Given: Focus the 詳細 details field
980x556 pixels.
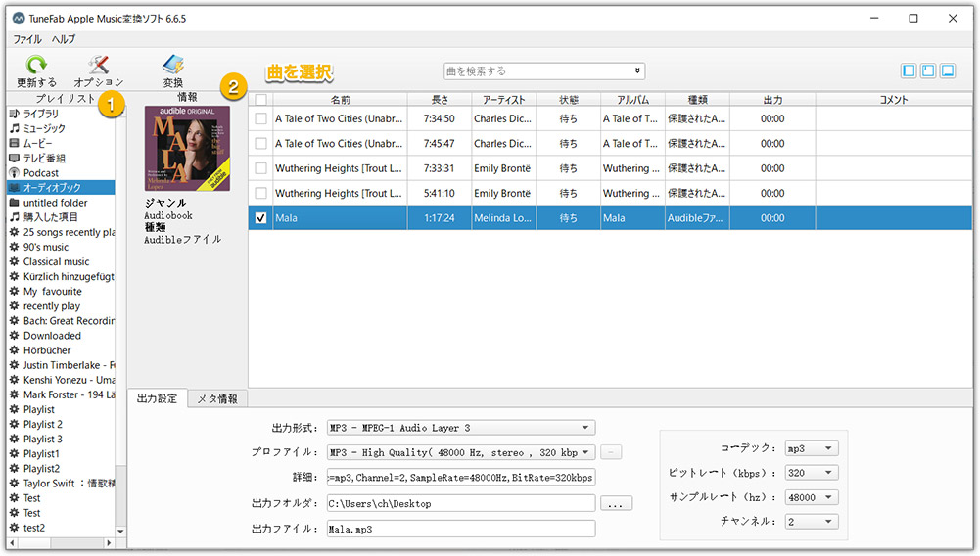Looking at the screenshot, I should 460,478.
